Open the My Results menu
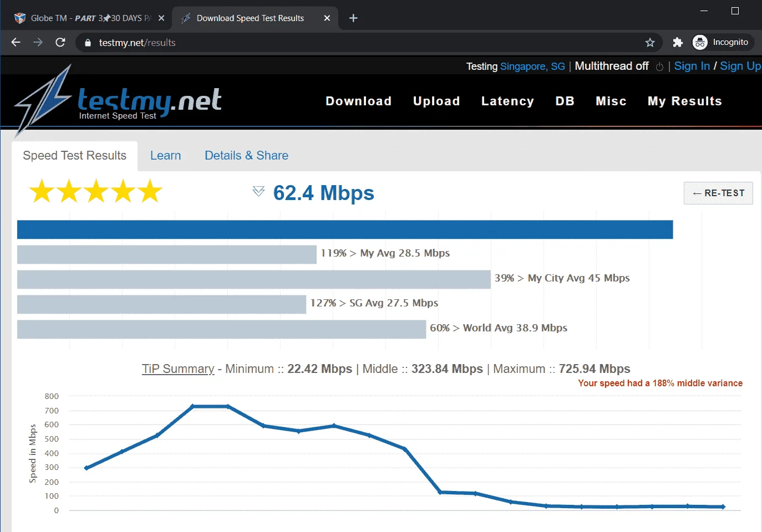The height and width of the screenshot is (532, 762). (x=685, y=101)
